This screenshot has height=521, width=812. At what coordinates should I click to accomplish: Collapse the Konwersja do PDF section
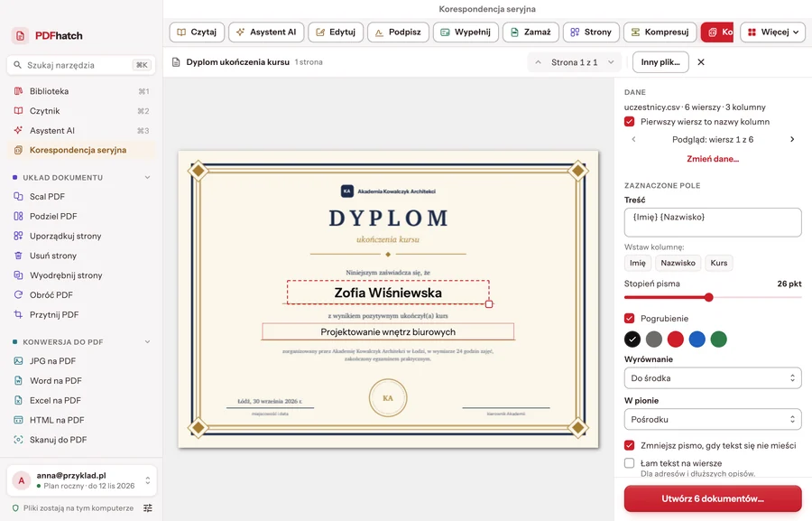coord(148,342)
